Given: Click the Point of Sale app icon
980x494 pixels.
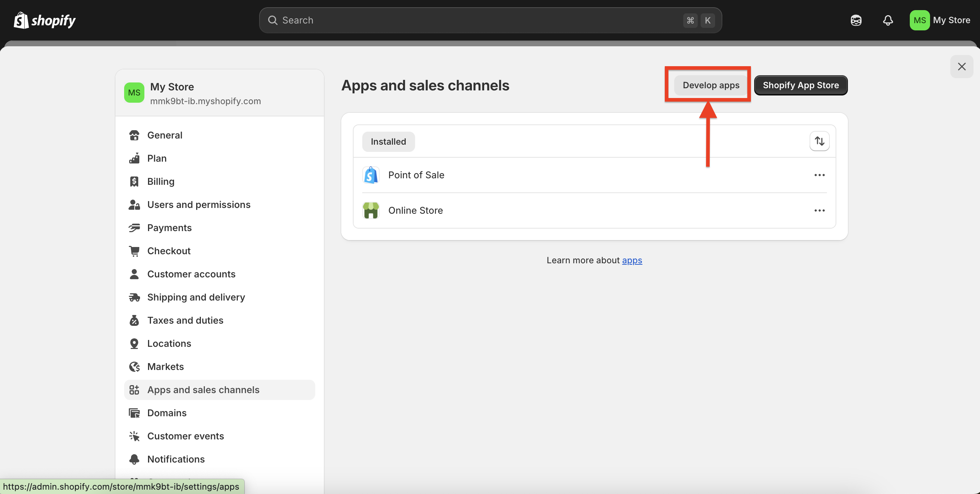Looking at the screenshot, I should point(371,175).
